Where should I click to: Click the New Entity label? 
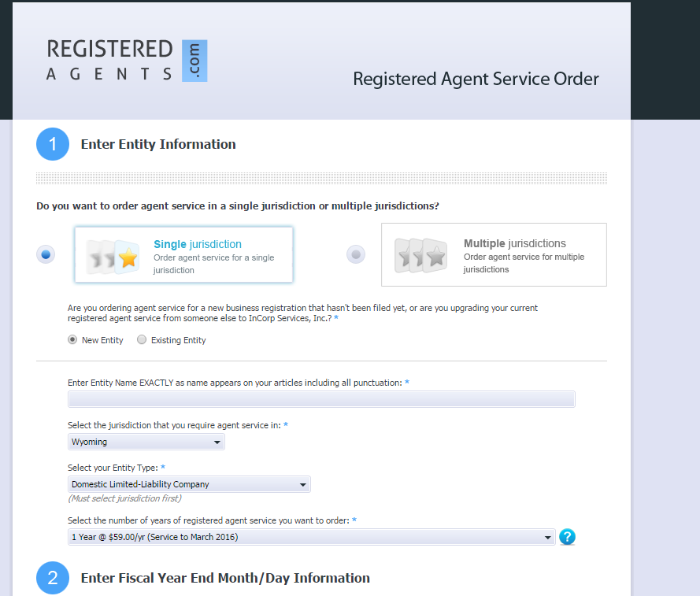tap(102, 340)
